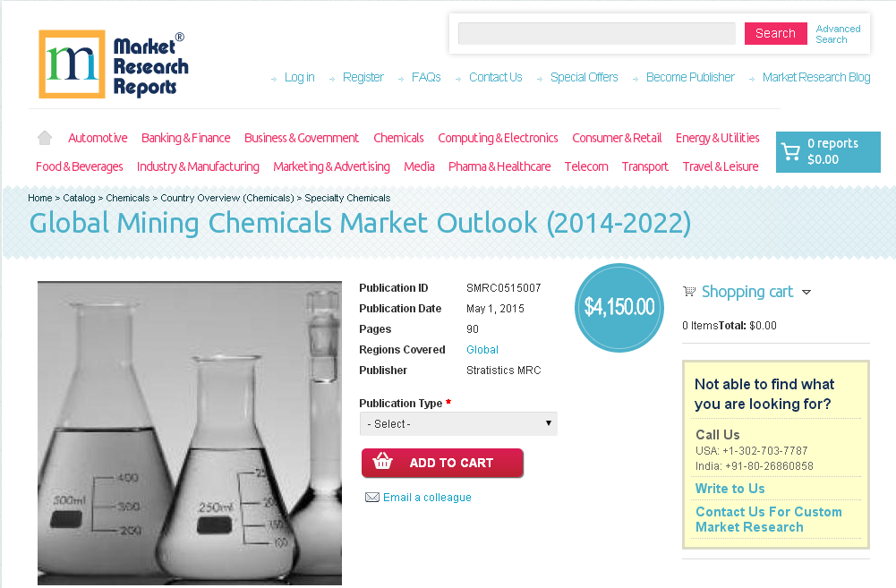
Task: Click the envelope icon beside Email a colleague
Action: 372,497
